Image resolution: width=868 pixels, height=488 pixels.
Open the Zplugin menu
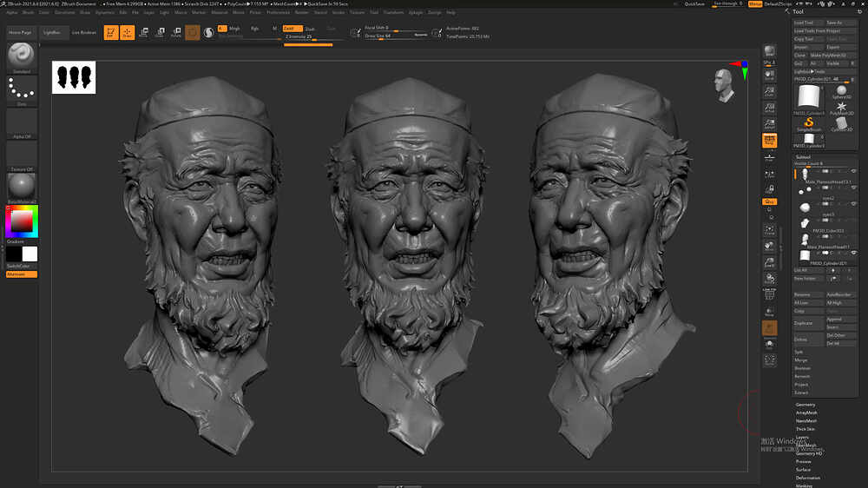point(415,12)
